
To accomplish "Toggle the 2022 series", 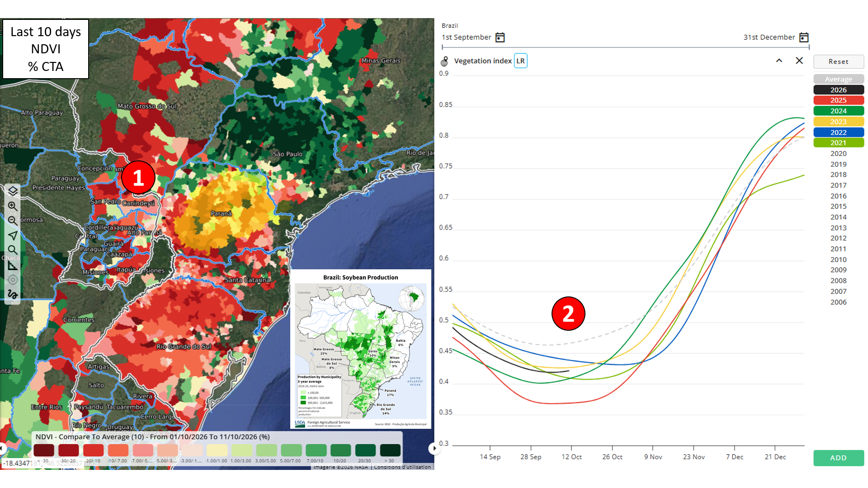I will [839, 132].
